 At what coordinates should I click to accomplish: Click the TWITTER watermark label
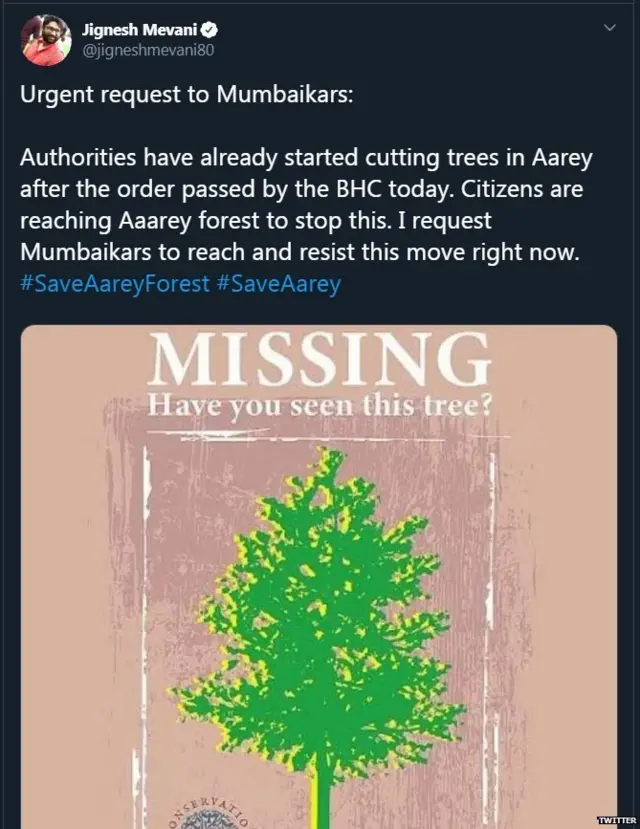[616, 821]
